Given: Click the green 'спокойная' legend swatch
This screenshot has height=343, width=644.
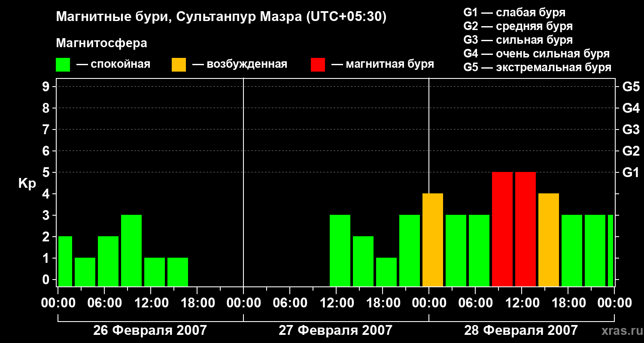Looking at the screenshot, I should pyautogui.click(x=63, y=64).
